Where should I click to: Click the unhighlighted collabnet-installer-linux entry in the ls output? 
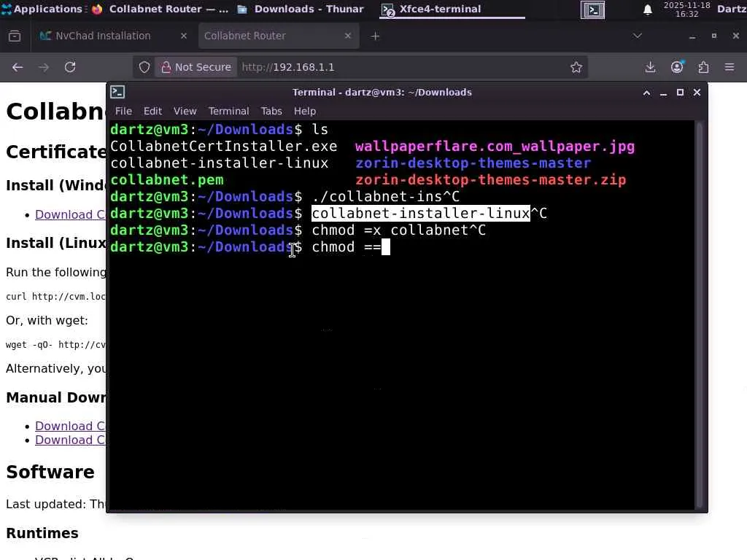[220, 163]
